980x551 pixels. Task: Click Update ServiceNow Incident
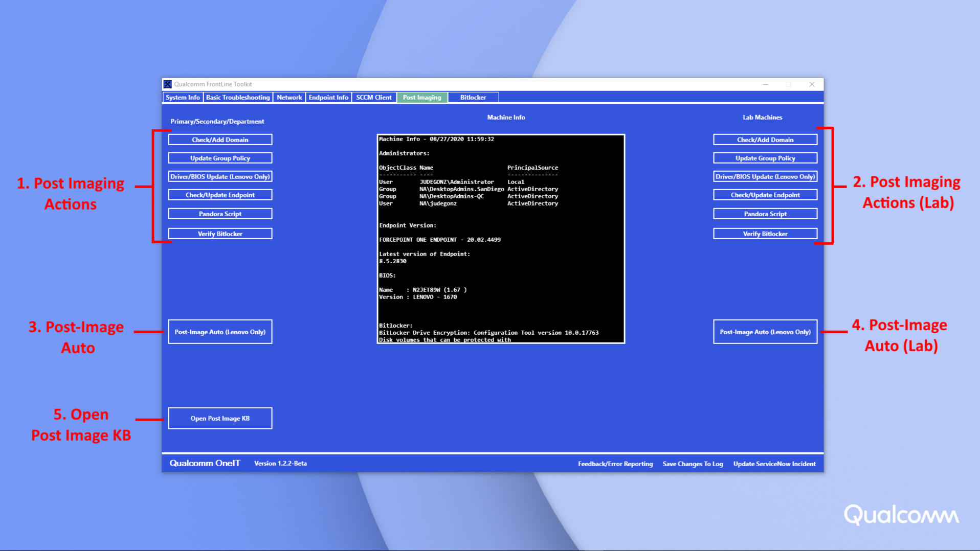point(774,464)
